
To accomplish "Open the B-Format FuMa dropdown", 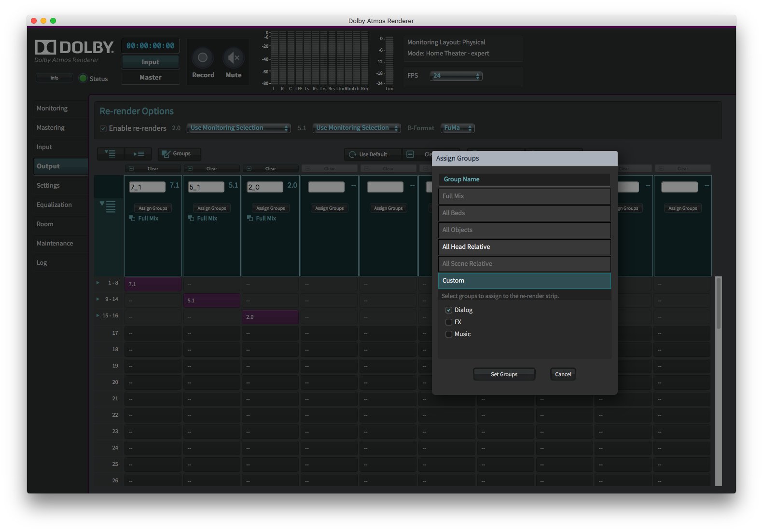I will coord(458,128).
